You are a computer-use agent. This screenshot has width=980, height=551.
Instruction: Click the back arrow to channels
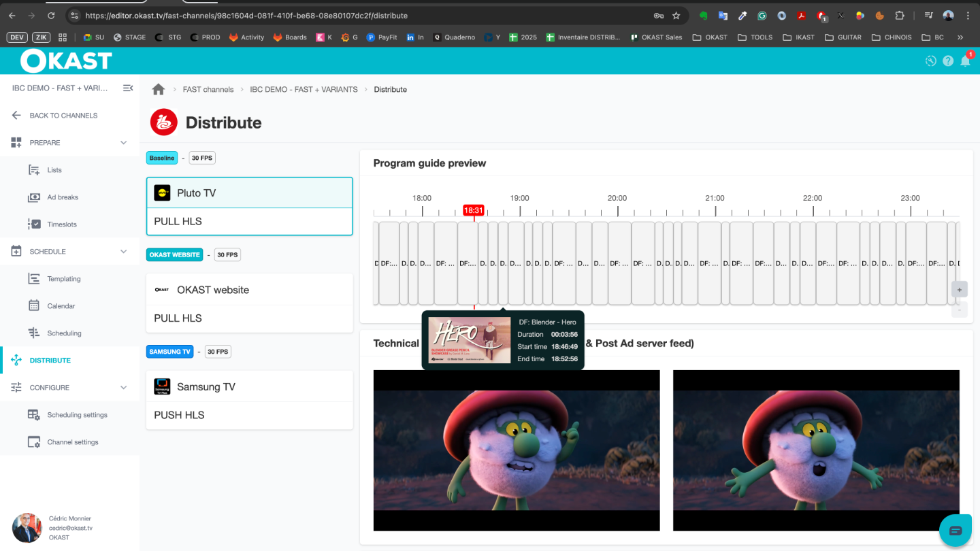16,116
